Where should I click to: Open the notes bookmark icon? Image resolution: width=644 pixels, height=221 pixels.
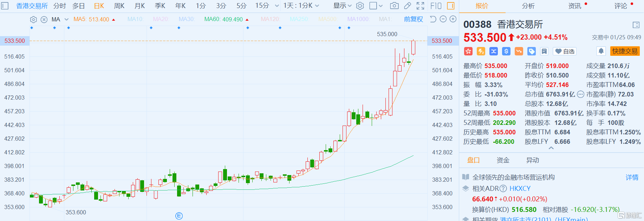tap(544, 51)
